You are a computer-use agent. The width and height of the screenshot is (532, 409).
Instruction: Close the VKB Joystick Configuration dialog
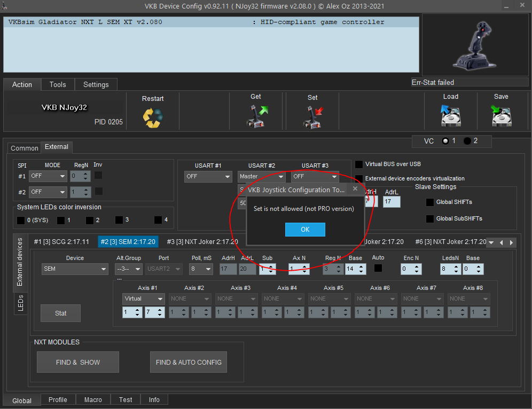(355, 188)
